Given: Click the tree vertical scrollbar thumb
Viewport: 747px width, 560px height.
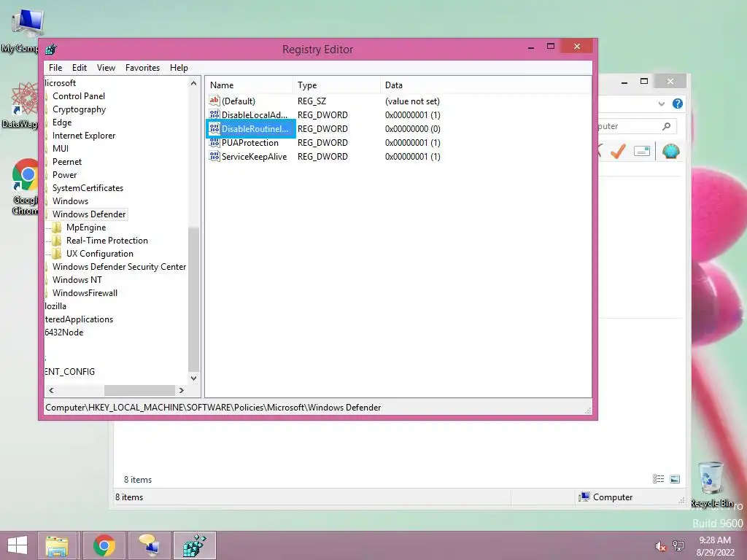Looking at the screenshot, I should [193, 300].
